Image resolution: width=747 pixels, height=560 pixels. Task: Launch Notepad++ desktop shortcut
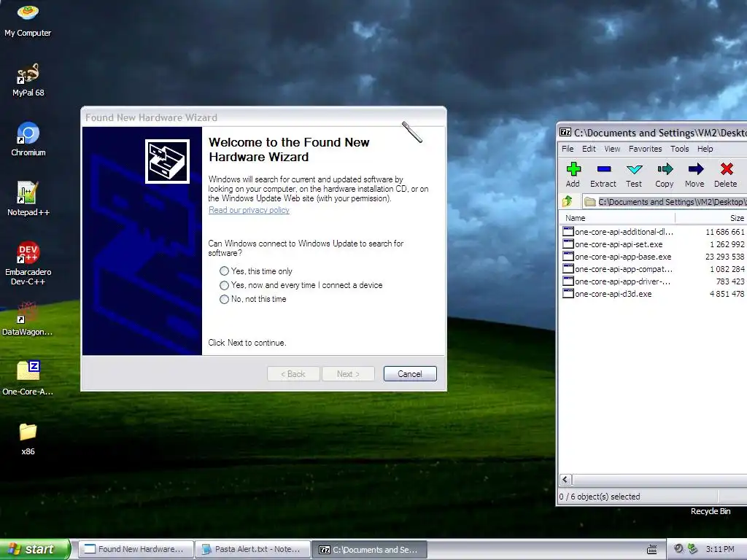(x=28, y=199)
